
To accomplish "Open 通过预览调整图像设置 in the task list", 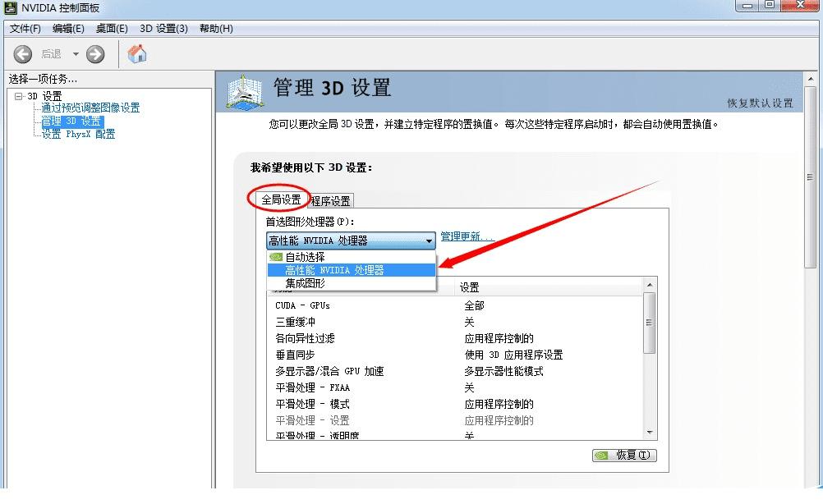I will [90, 107].
